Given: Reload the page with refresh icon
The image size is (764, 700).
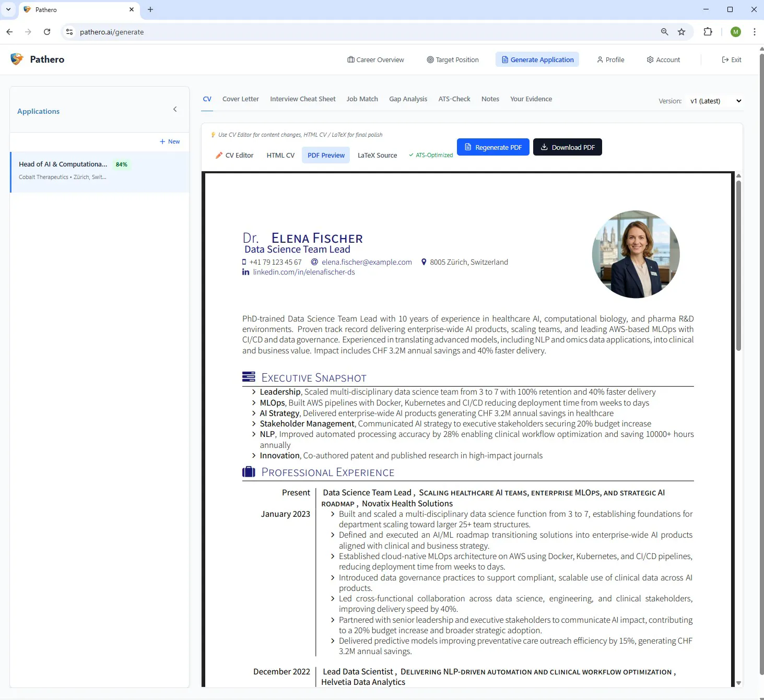Looking at the screenshot, I should [x=47, y=32].
